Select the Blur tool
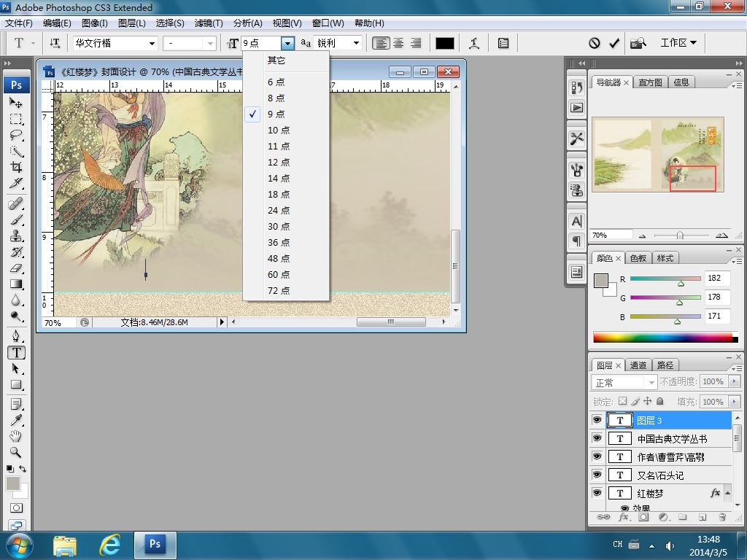Image resolution: width=747 pixels, height=560 pixels. click(x=16, y=300)
